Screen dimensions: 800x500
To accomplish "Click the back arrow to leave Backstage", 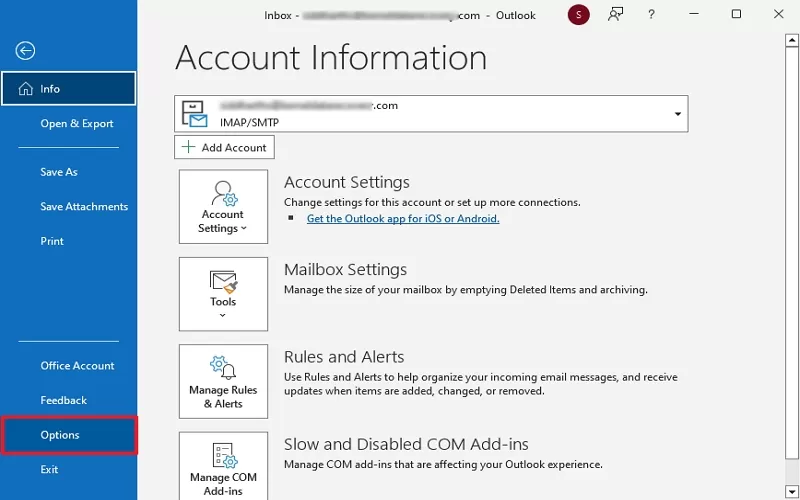I will tap(25, 51).
